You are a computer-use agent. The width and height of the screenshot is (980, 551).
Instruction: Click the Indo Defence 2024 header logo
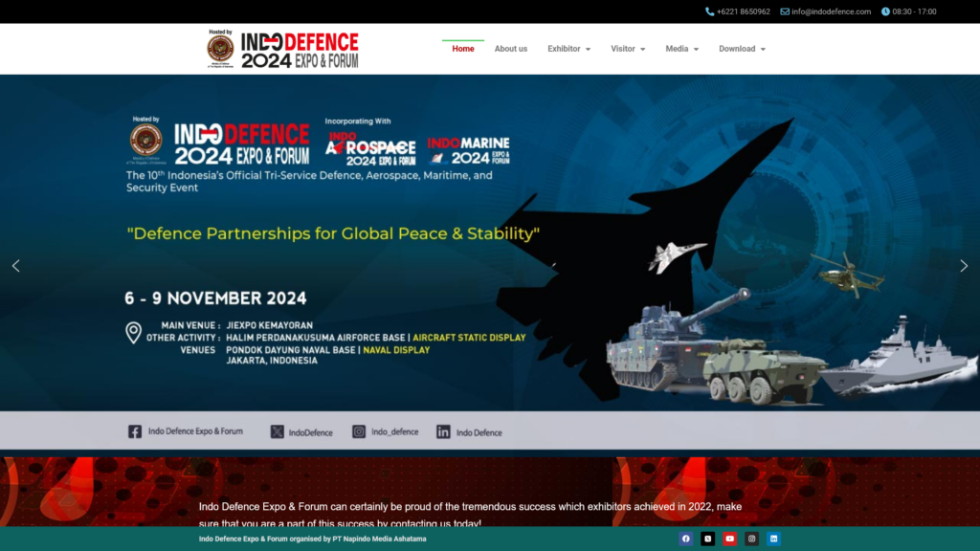pos(300,50)
